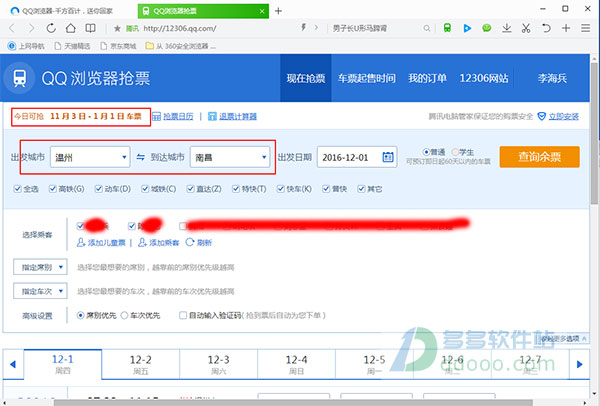Open 我的订单 nav tab
The image size is (600, 406).
427,78
